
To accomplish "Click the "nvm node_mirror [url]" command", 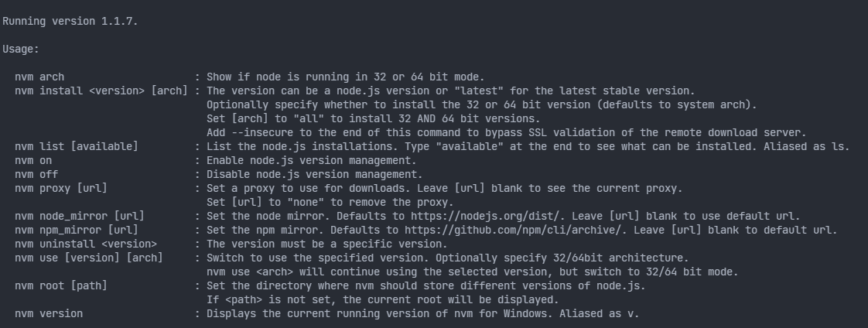I will tap(80, 216).
